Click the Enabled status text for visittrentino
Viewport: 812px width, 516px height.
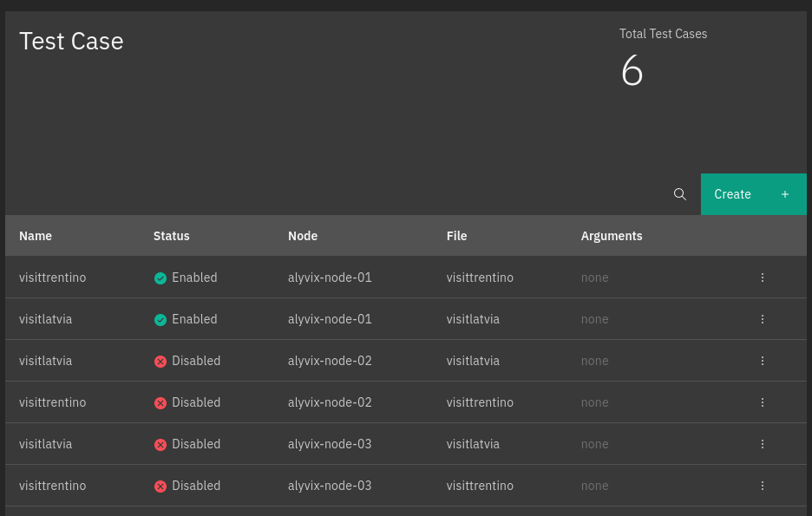[x=194, y=278]
